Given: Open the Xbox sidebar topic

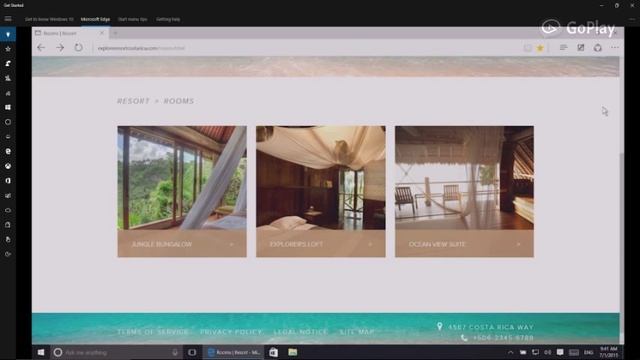Looking at the screenshot, I should pyautogui.click(x=8, y=166).
